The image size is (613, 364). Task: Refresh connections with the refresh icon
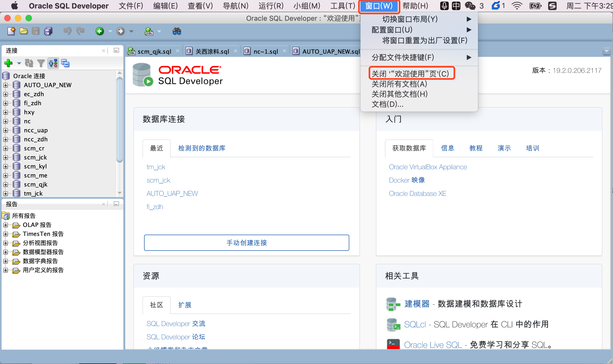pos(29,63)
